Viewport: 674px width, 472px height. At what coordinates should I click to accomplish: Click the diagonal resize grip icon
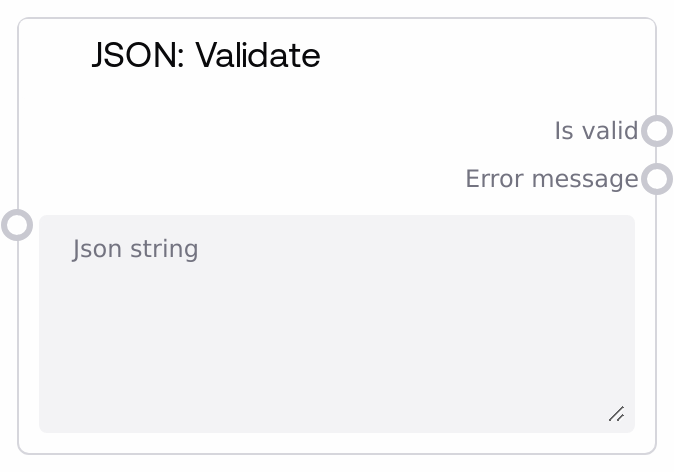pyautogui.click(x=617, y=414)
